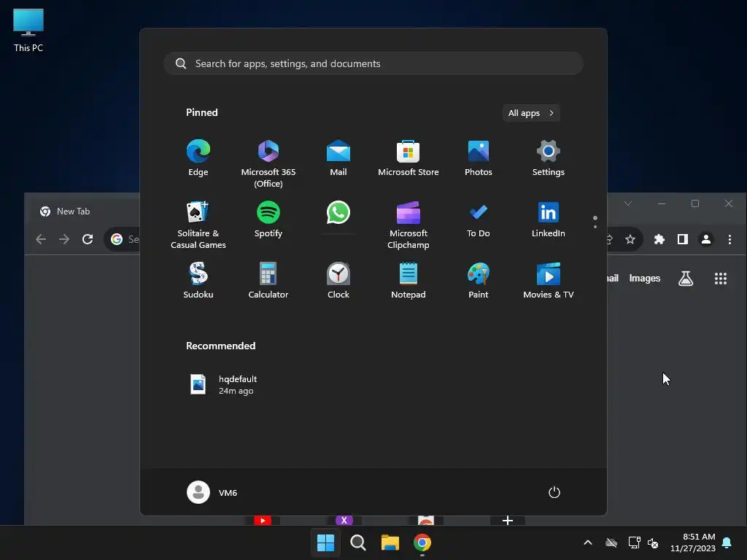The width and height of the screenshot is (747, 560).
Task: Click the Images link on New Tab page
Action: (645, 278)
